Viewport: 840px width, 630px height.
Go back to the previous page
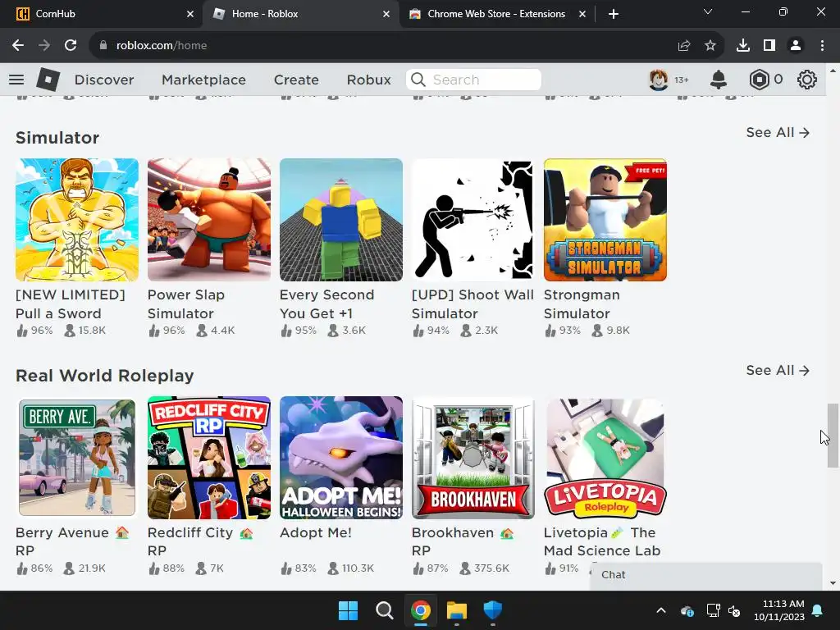point(18,46)
